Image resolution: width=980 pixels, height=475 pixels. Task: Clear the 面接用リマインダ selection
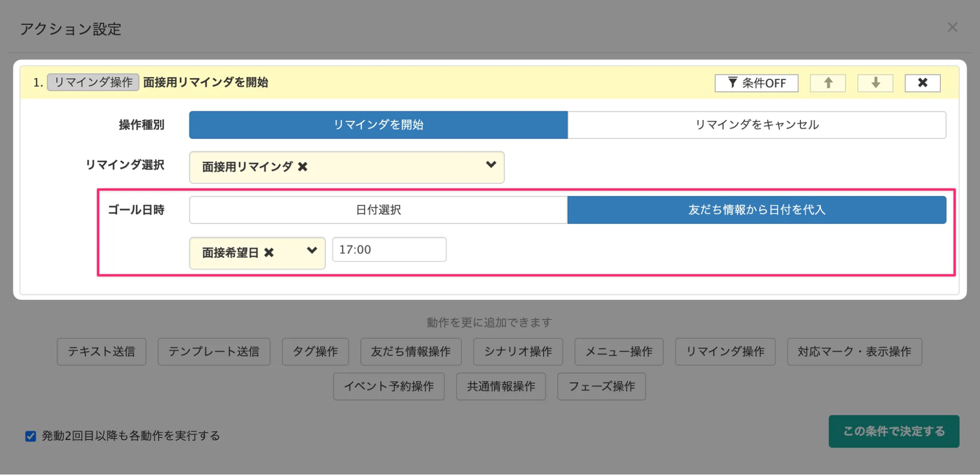click(303, 167)
